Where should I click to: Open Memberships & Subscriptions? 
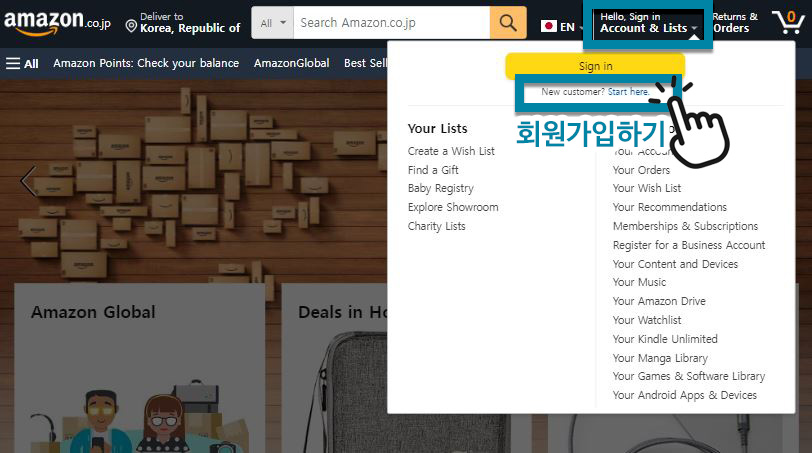pyautogui.click(x=685, y=226)
